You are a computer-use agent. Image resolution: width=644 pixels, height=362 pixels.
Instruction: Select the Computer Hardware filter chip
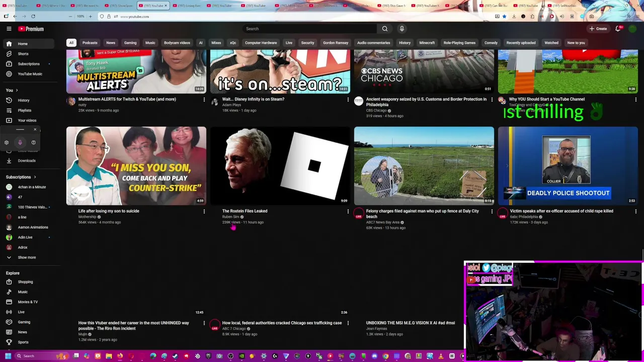pyautogui.click(x=261, y=43)
